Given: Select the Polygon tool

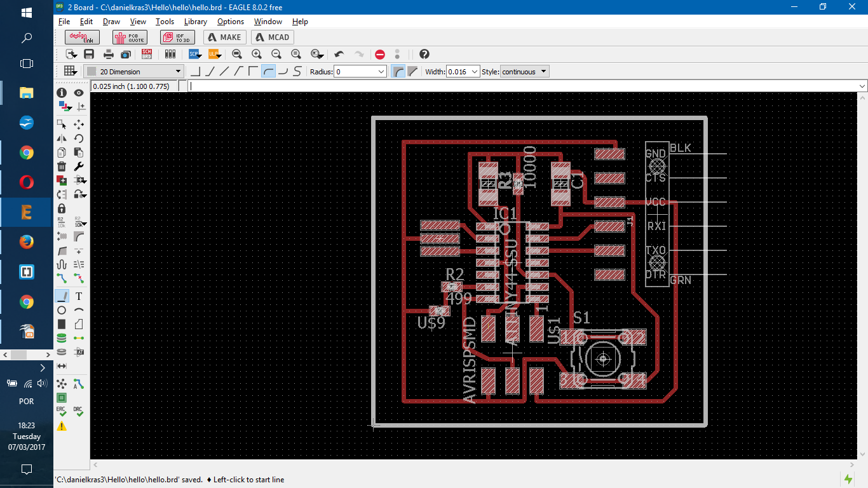Looking at the screenshot, I should coord(79,324).
